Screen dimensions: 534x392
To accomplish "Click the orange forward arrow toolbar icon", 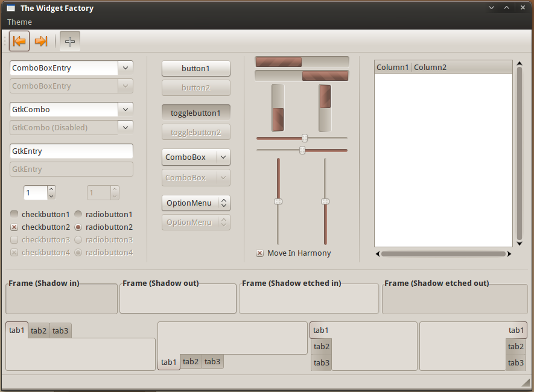I will [40, 41].
